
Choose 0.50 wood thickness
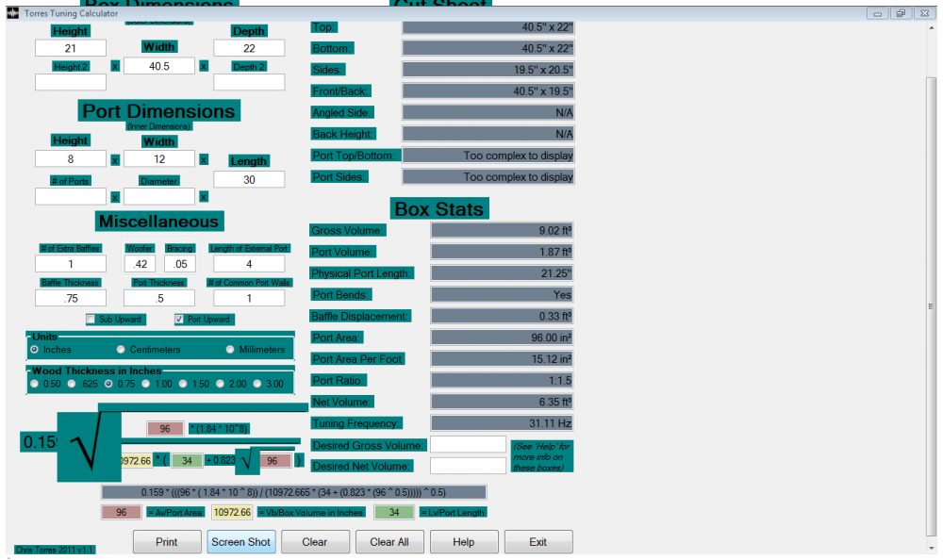coord(34,384)
